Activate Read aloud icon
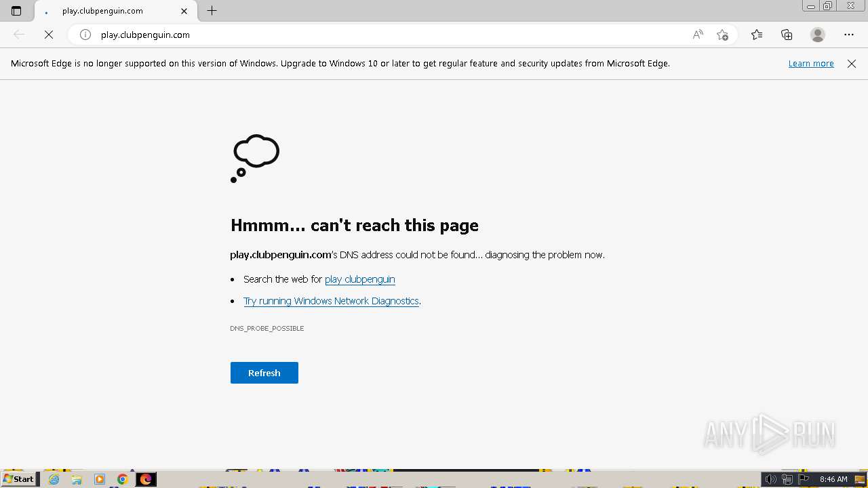This screenshot has height=488, width=868. coord(698,35)
